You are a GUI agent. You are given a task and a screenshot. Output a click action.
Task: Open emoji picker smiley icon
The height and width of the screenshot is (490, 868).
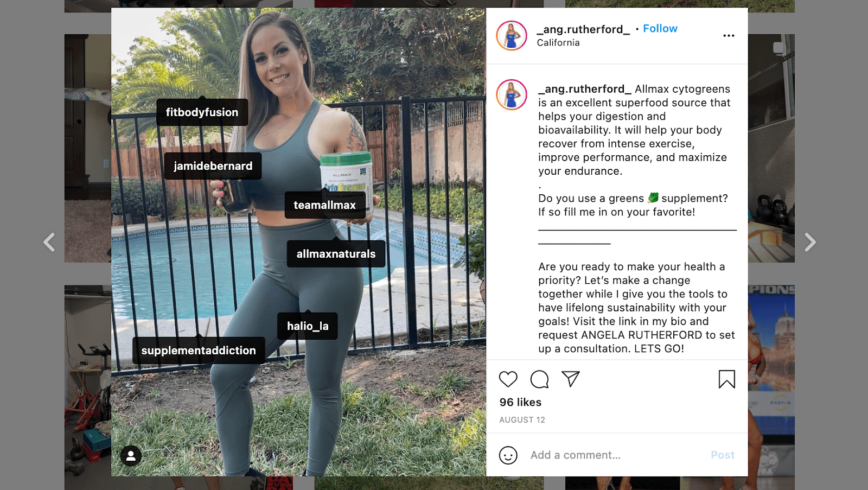pyautogui.click(x=508, y=455)
